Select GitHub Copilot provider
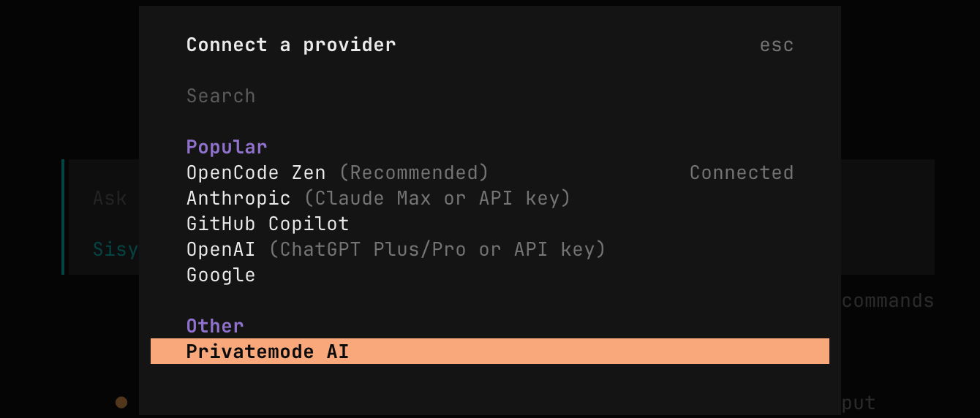This screenshot has width=980, height=418. pyautogui.click(x=268, y=224)
